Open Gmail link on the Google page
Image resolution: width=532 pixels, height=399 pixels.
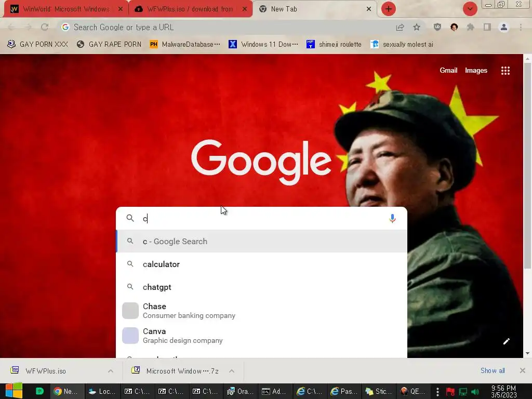click(x=448, y=71)
